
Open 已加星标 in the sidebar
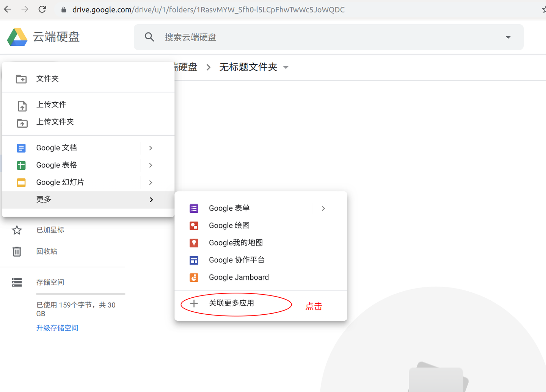50,230
